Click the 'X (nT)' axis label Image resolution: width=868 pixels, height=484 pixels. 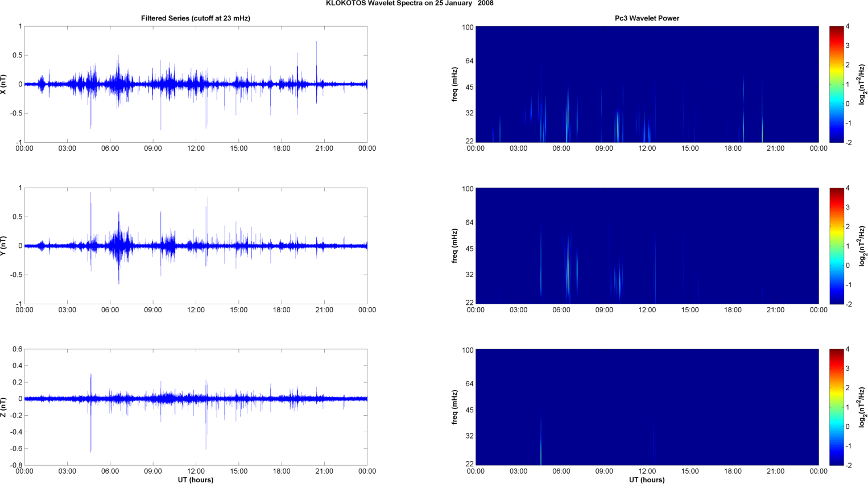coord(4,84)
